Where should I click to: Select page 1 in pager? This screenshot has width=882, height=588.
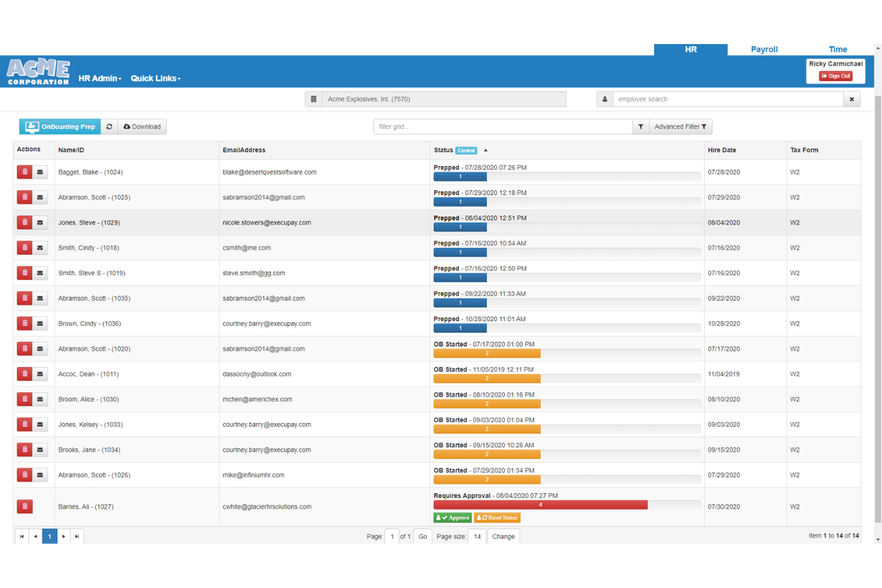49,536
